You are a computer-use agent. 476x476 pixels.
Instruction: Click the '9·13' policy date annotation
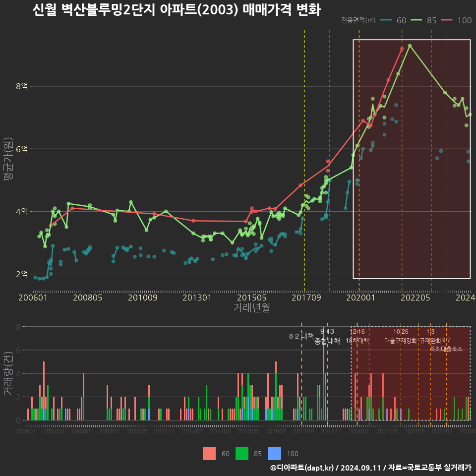tap(327, 331)
